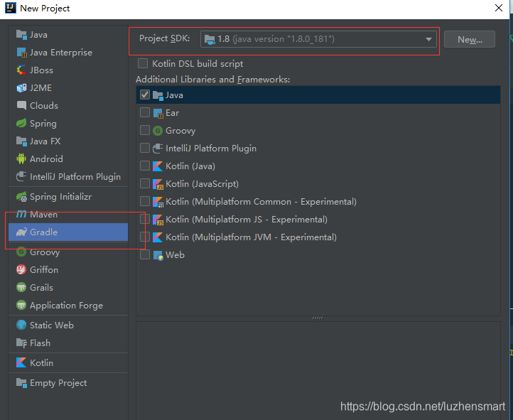
Task: Click the Java framework folder icon in list
Action: (158, 95)
